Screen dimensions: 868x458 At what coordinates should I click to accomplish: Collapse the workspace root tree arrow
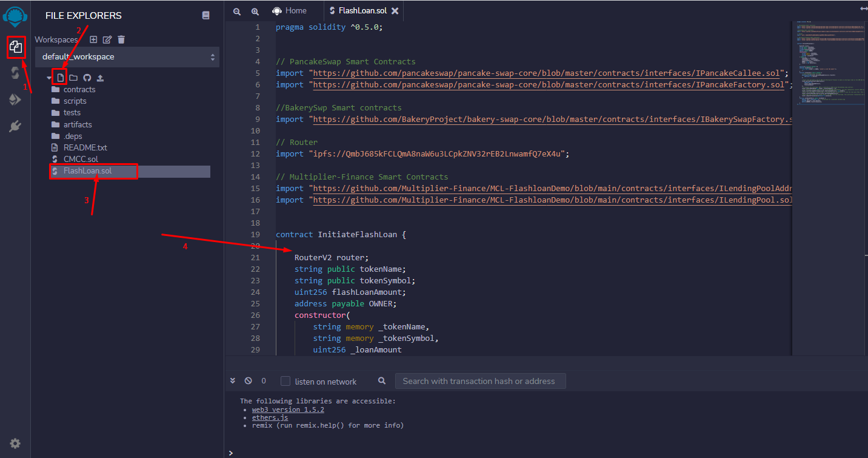[49, 78]
